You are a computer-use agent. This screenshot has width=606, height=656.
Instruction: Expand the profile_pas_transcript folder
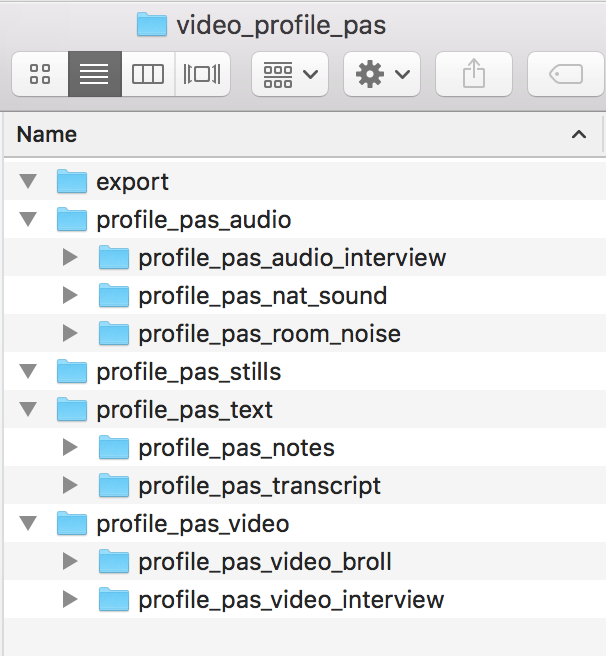coord(70,485)
